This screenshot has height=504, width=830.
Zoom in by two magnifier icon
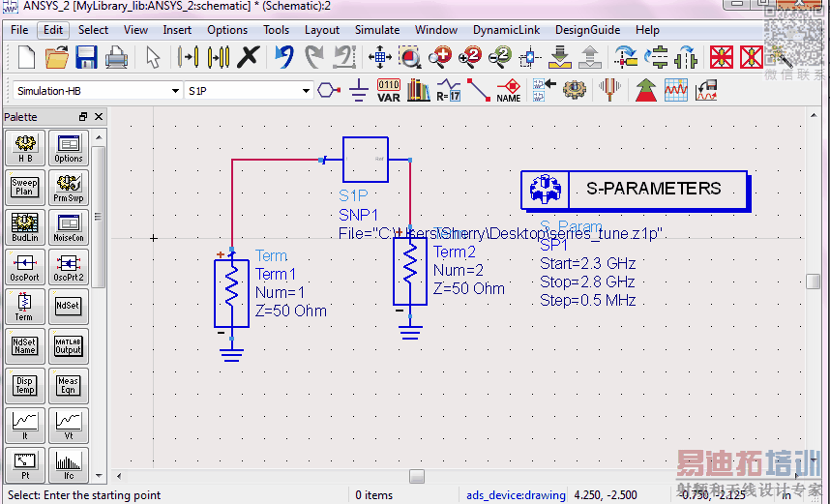(x=470, y=57)
